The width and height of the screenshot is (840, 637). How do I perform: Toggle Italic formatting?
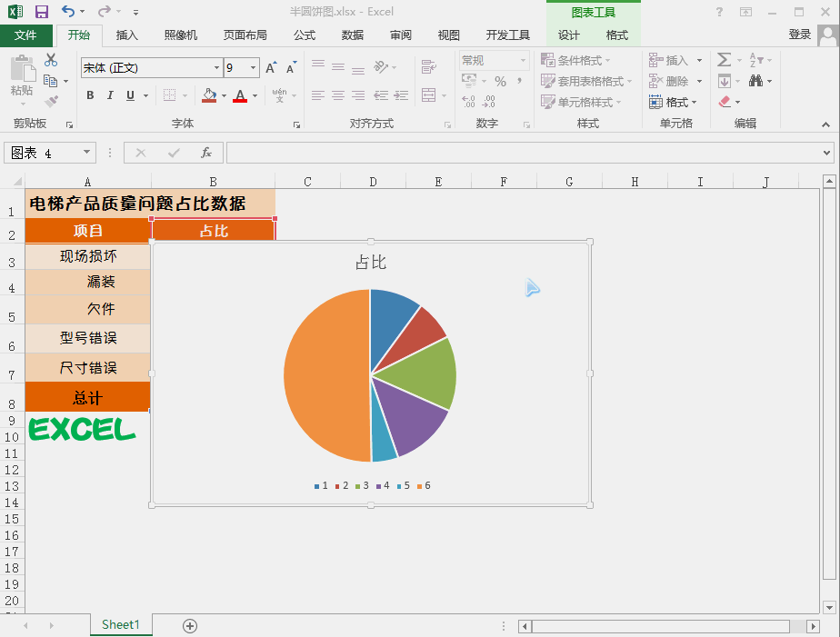click(110, 95)
